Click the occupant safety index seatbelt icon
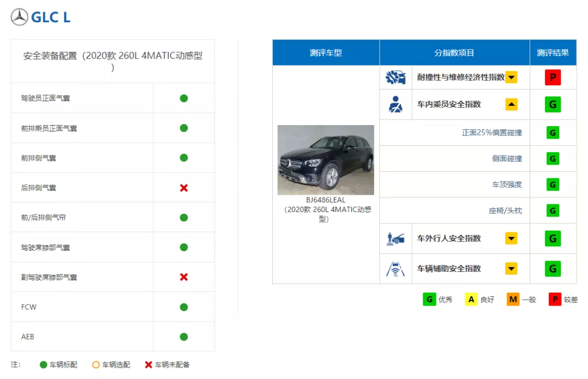 coord(395,104)
